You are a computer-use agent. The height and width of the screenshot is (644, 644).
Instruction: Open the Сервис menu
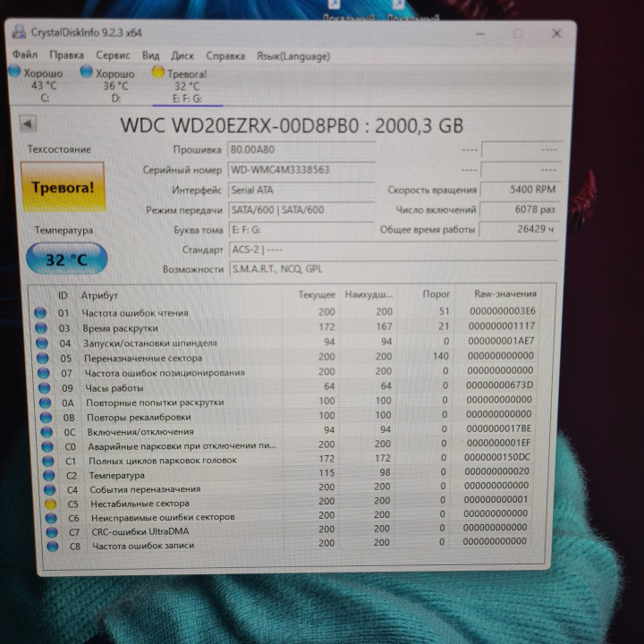[113, 55]
